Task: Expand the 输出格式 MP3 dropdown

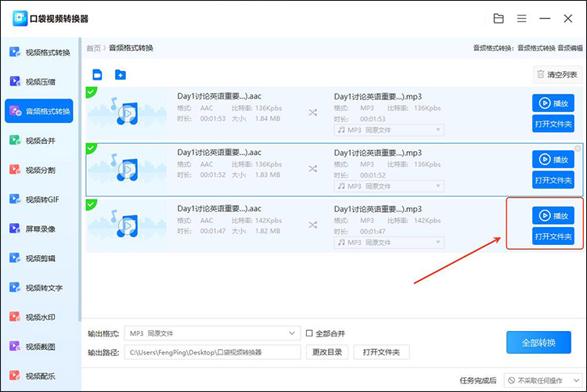Action: 293,334
